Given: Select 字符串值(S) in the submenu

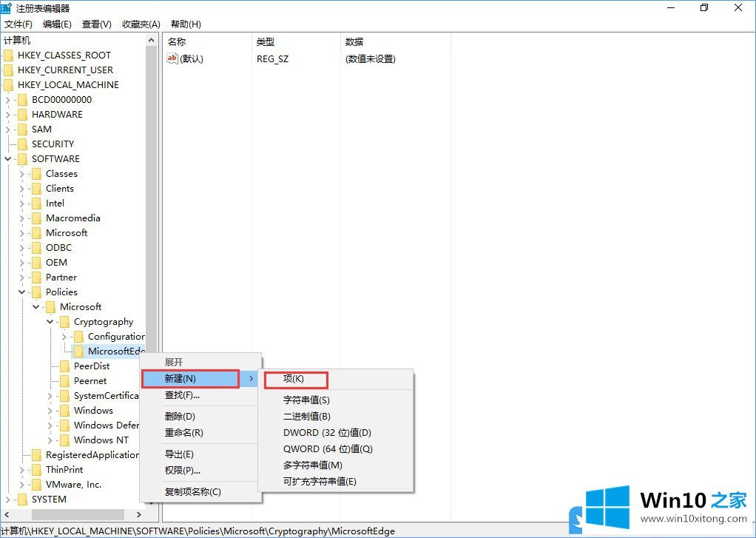Looking at the screenshot, I should [336, 400].
